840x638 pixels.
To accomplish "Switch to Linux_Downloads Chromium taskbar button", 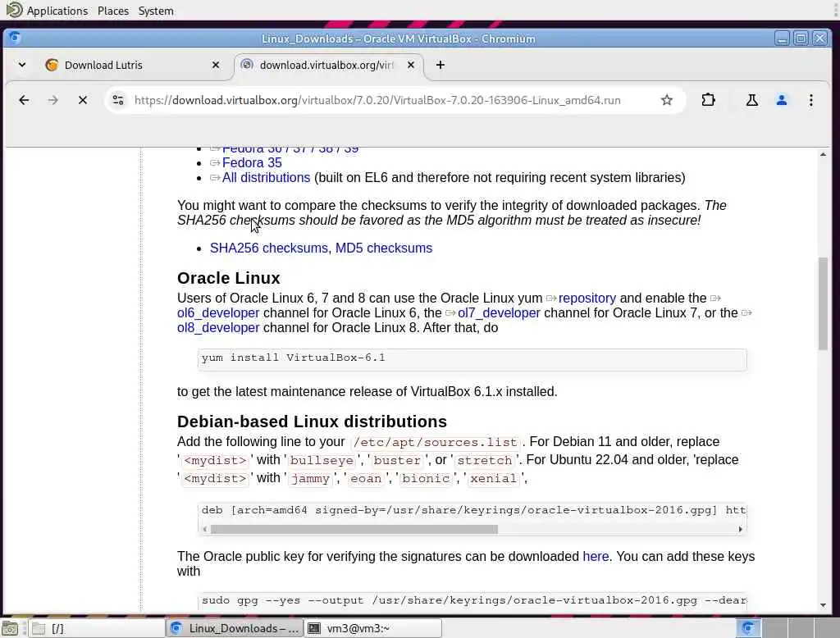I will pyautogui.click(x=235, y=628).
